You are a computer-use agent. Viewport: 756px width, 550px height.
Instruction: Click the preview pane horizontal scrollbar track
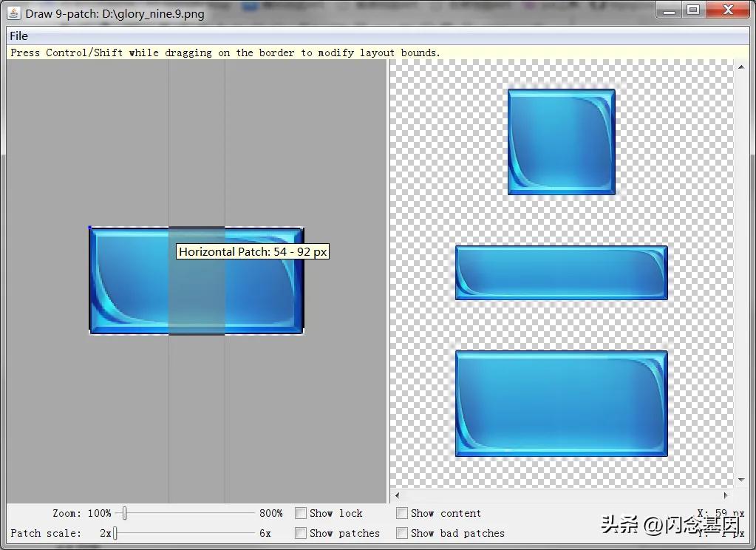[562, 496]
